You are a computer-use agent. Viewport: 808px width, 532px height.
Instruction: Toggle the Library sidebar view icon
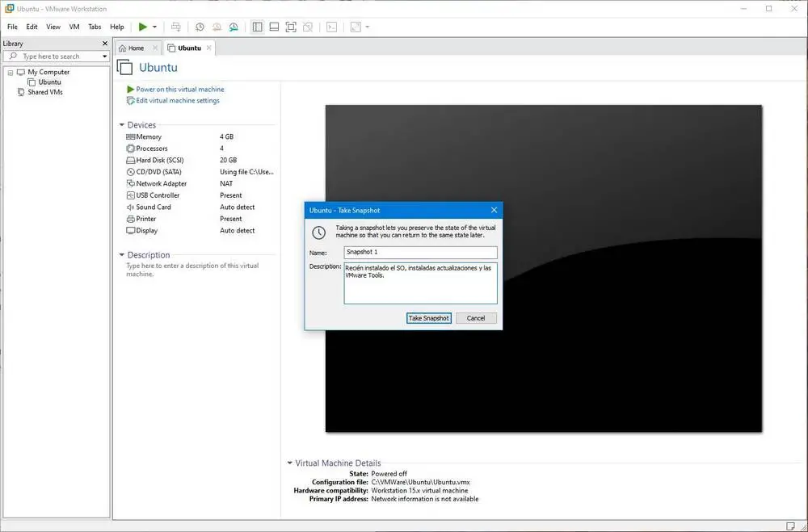click(257, 27)
